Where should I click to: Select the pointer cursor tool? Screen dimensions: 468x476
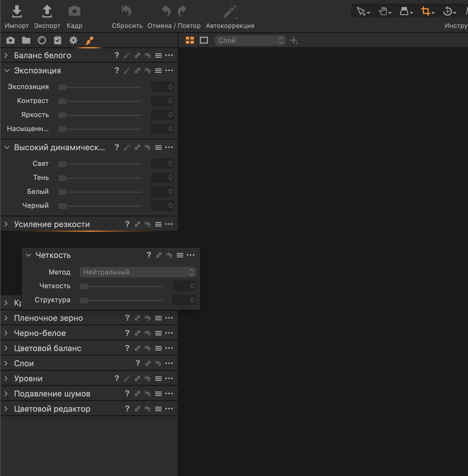coord(363,11)
